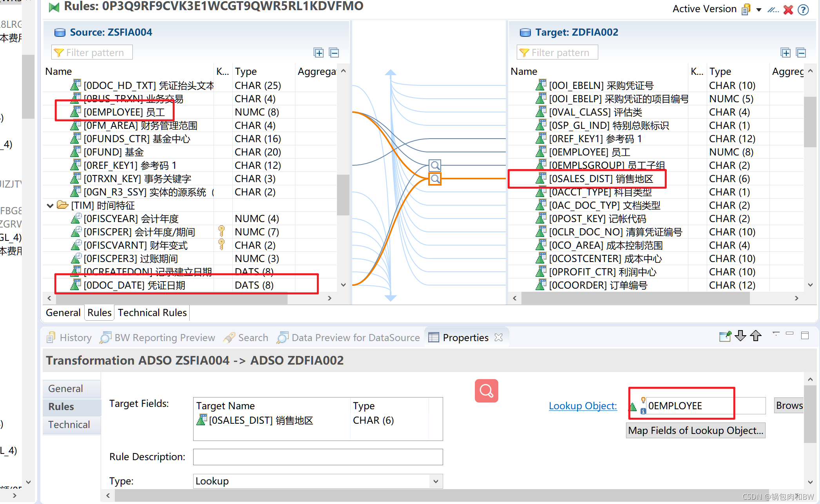Open the Active Version dropdown arrow
The width and height of the screenshot is (820, 504).
coord(759,10)
